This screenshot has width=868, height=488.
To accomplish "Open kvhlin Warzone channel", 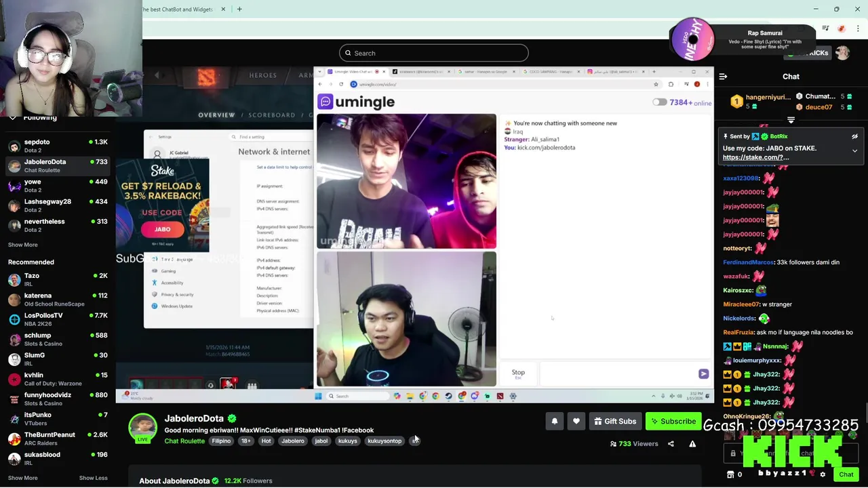I will point(58,379).
